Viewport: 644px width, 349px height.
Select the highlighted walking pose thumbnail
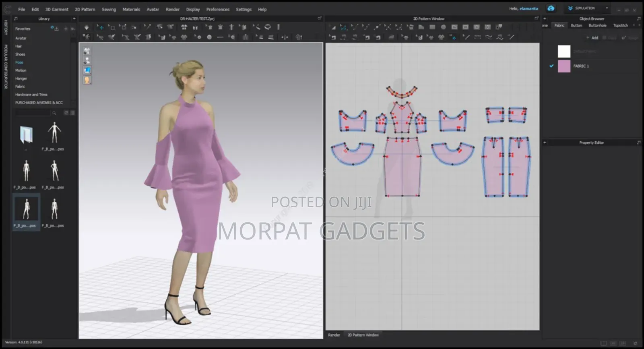(26, 211)
